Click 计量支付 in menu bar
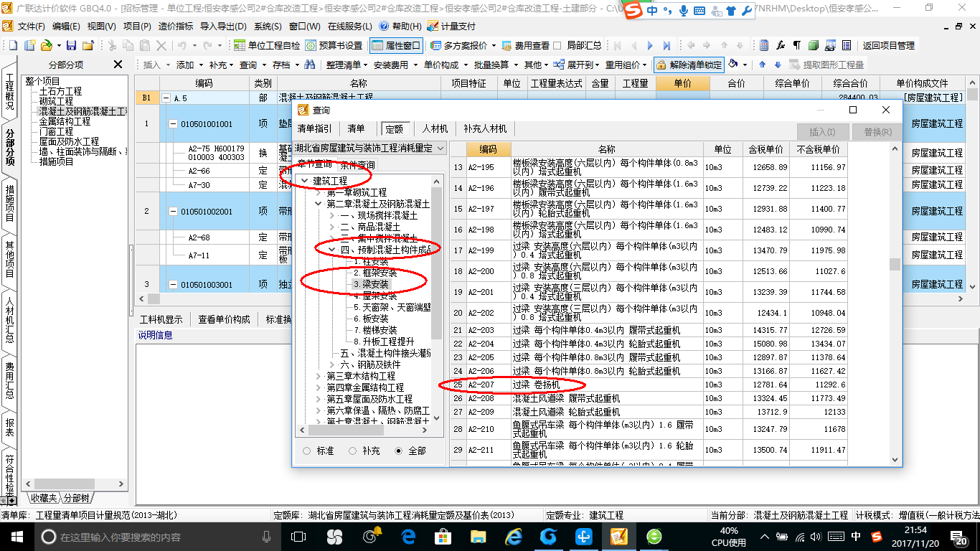Screen dimensions: 980x551 point(451,26)
